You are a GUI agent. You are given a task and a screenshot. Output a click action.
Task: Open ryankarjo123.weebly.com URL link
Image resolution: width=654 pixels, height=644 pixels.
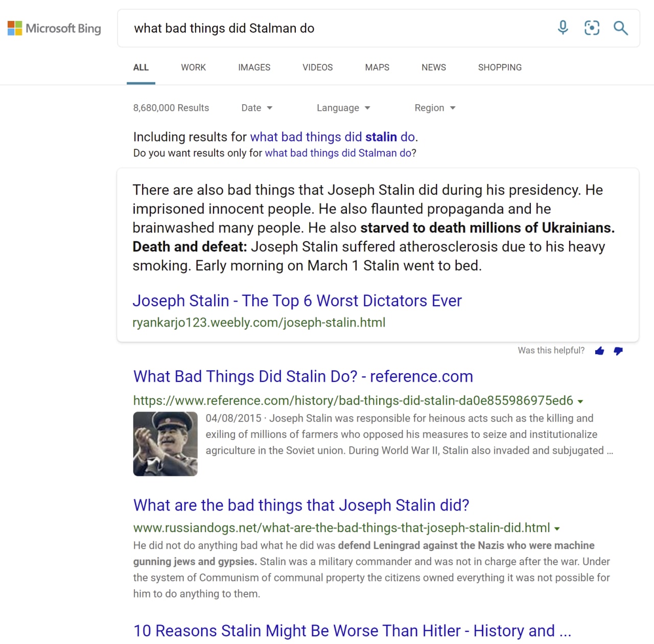pyautogui.click(x=259, y=323)
